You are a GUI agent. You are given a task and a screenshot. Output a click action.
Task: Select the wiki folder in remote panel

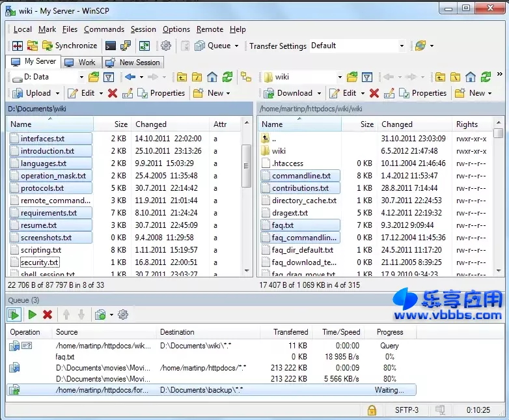279,151
